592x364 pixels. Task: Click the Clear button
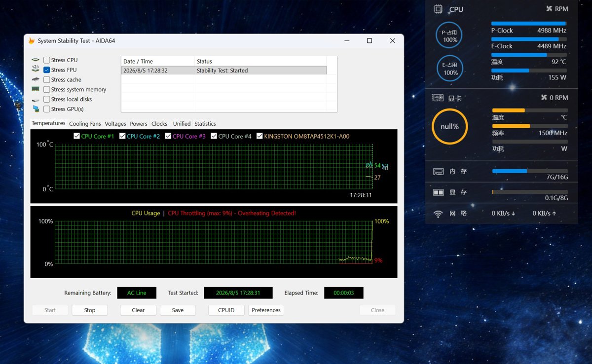138,310
